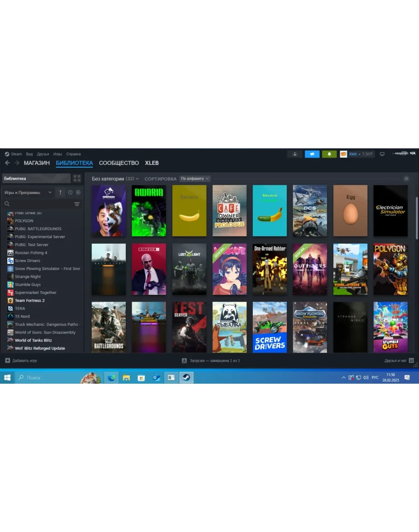
Task: Open the Справка menu
Action: coord(74,154)
